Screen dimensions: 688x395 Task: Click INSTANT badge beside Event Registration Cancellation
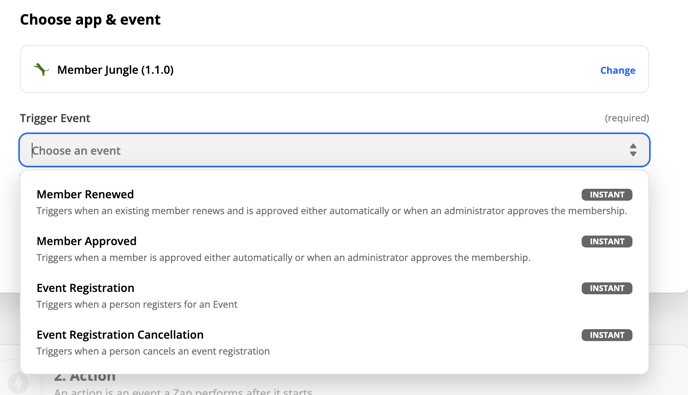click(x=607, y=335)
